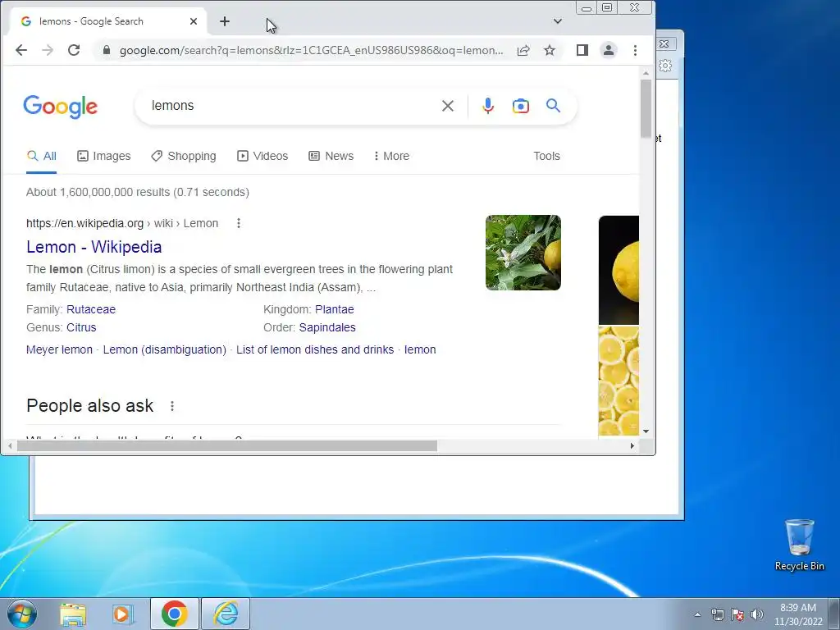Expand the More search categories menu
The image size is (840, 630).
pyautogui.click(x=391, y=156)
